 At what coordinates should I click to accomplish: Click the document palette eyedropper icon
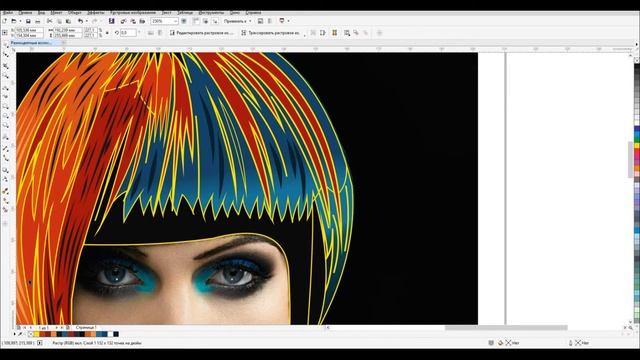coord(20,334)
